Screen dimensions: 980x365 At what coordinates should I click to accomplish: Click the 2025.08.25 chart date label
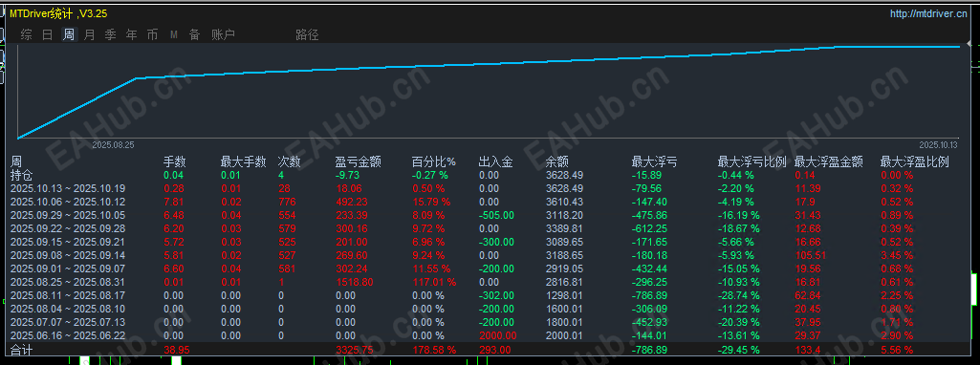[x=113, y=144]
